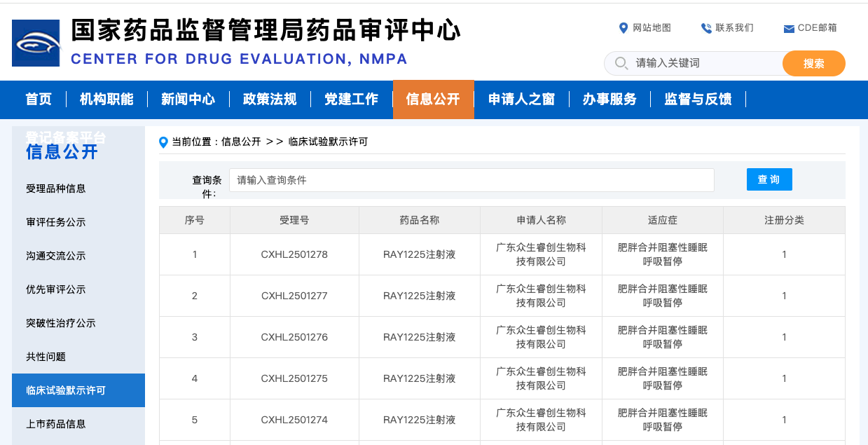
Task: Select 上市药品信息 in the sidebar
Action: tap(56, 424)
